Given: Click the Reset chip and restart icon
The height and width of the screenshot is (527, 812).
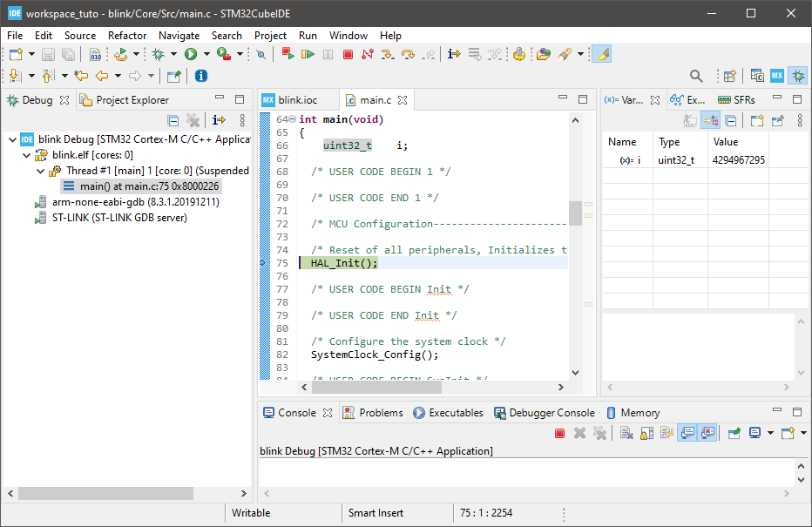Looking at the screenshot, I should coord(519,54).
